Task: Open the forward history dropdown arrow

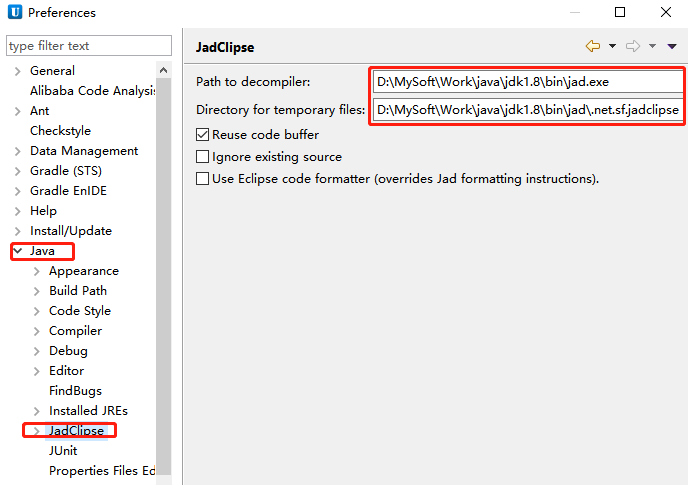Action: pos(652,46)
